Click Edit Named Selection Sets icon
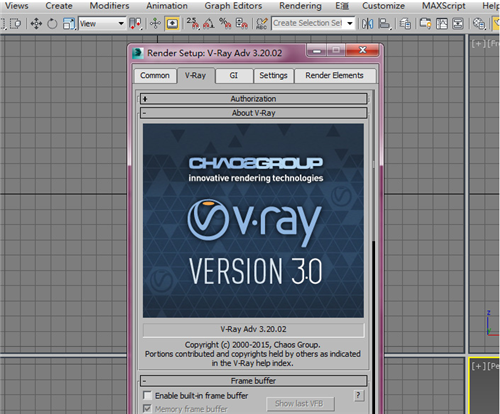Viewport: 500px width, 414px height. (262, 24)
